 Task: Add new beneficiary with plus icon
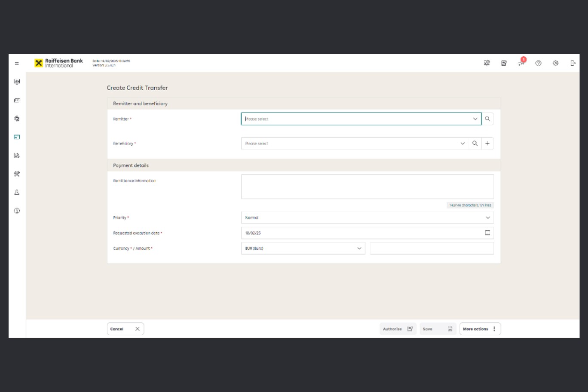487,144
